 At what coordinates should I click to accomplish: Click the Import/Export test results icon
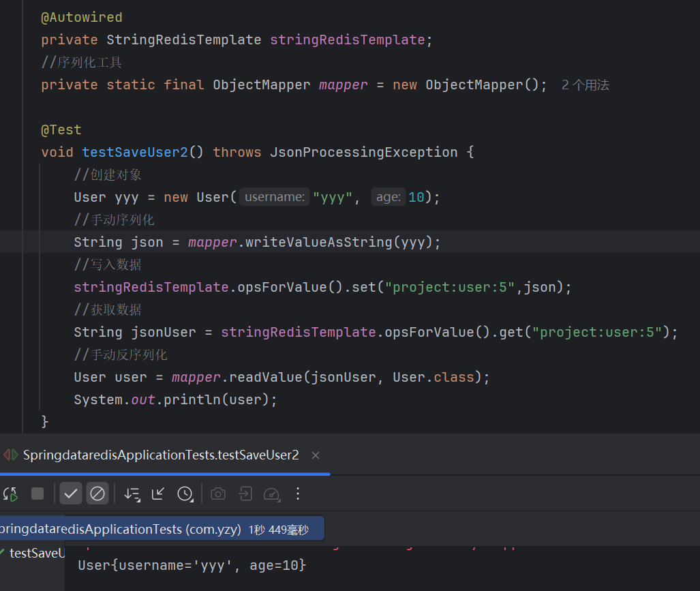click(x=245, y=494)
